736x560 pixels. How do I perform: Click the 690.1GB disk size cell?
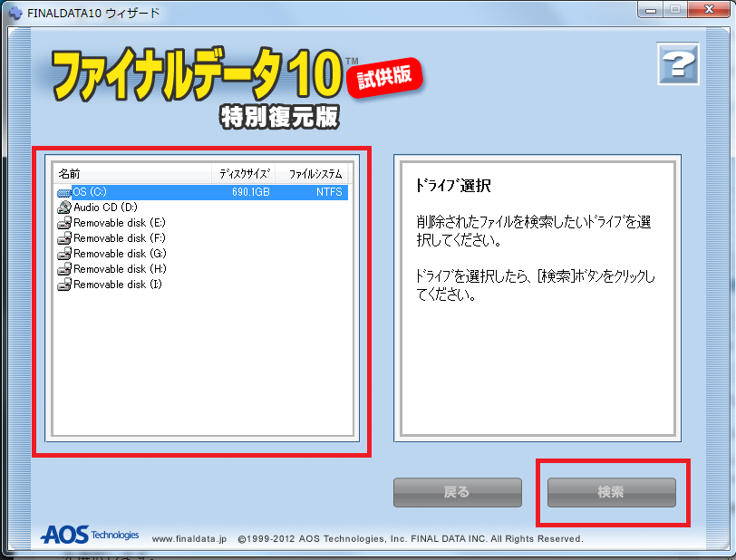[x=251, y=192]
